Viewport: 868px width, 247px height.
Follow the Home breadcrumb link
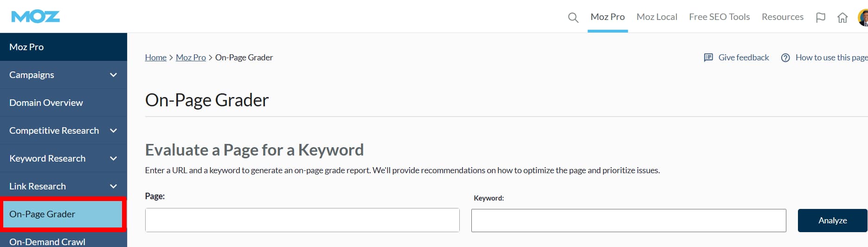[155, 58]
